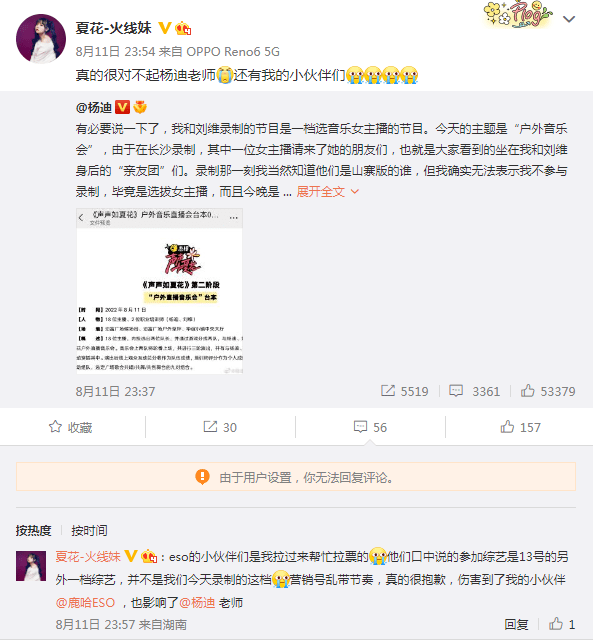Open the 夏花-火线妹 username in the comment
The image size is (593, 640).
(88, 556)
